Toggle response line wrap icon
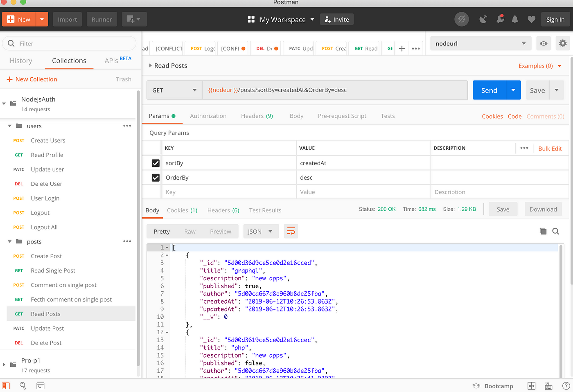Screen dimensions: 573x392 tap(291, 231)
